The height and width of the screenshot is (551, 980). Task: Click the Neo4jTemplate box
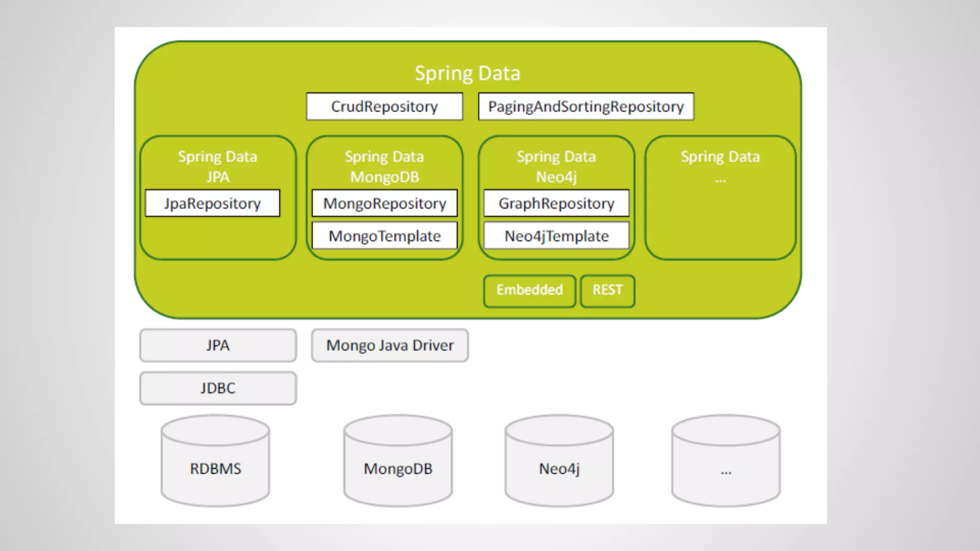pyautogui.click(x=556, y=236)
